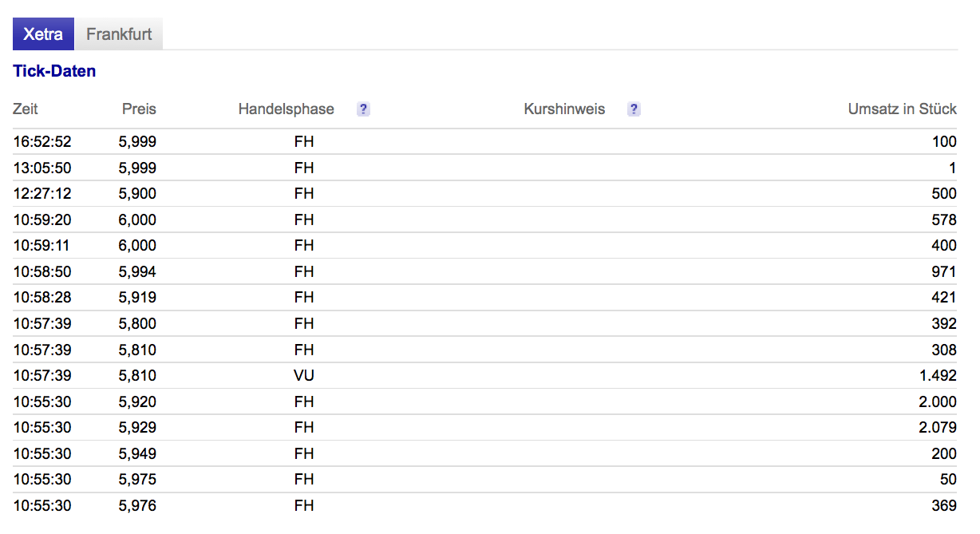This screenshot has width=980, height=534.
Task: Click the Preis column header
Action: coord(139,109)
